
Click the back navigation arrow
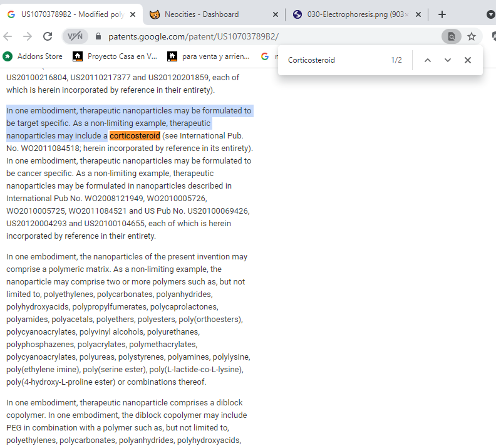[8, 36]
